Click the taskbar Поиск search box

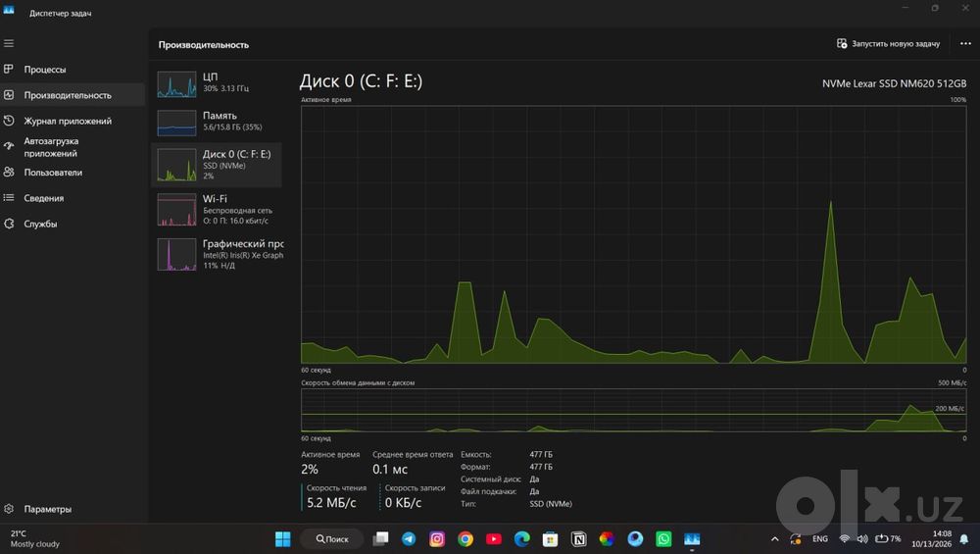(x=332, y=539)
